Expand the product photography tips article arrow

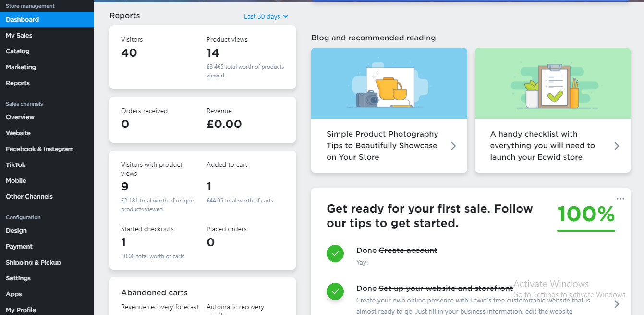(x=453, y=146)
